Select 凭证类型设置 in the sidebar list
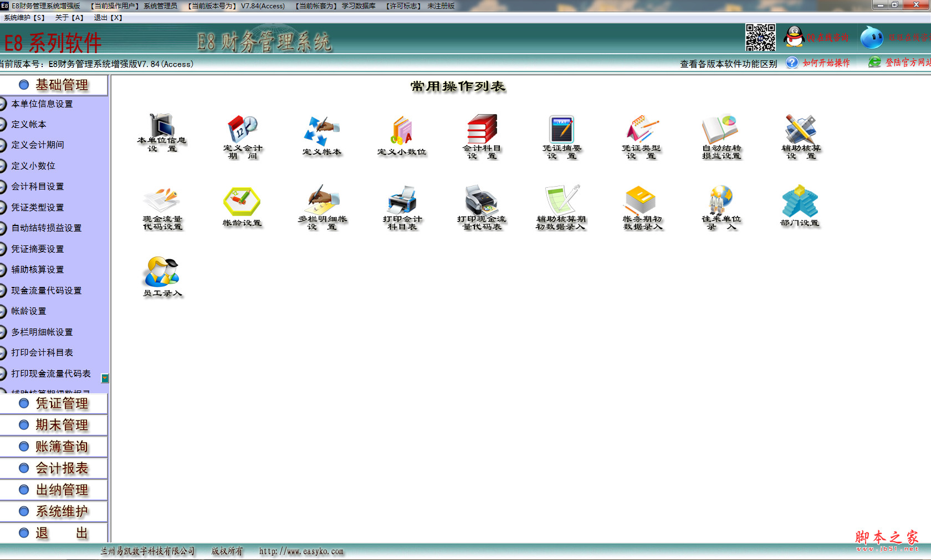The width and height of the screenshot is (931, 560). coord(38,208)
